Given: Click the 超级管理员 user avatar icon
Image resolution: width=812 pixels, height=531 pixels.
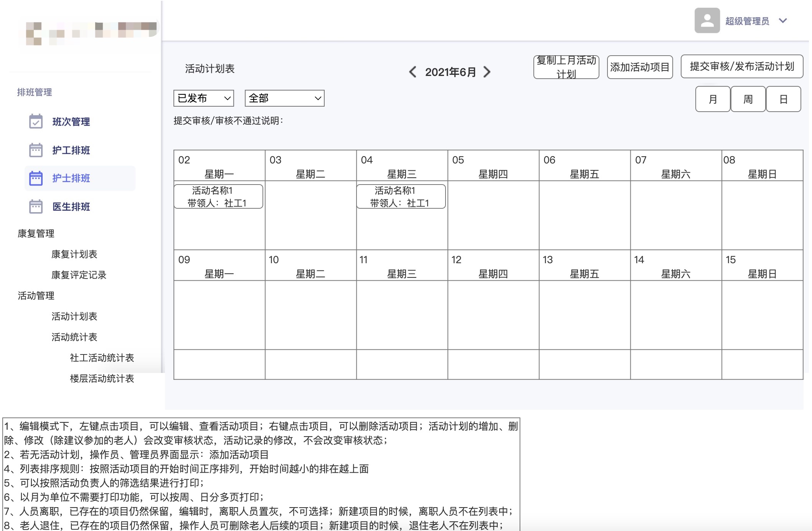Looking at the screenshot, I should [x=707, y=20].
